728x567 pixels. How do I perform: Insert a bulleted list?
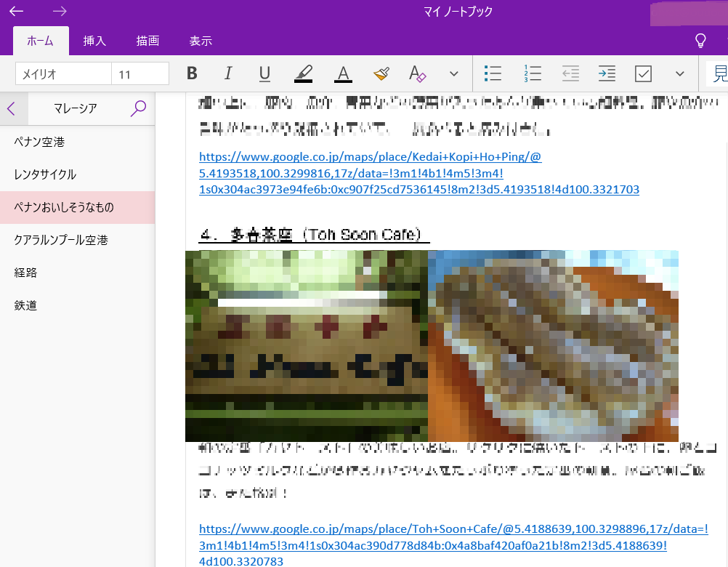(493, 73)
